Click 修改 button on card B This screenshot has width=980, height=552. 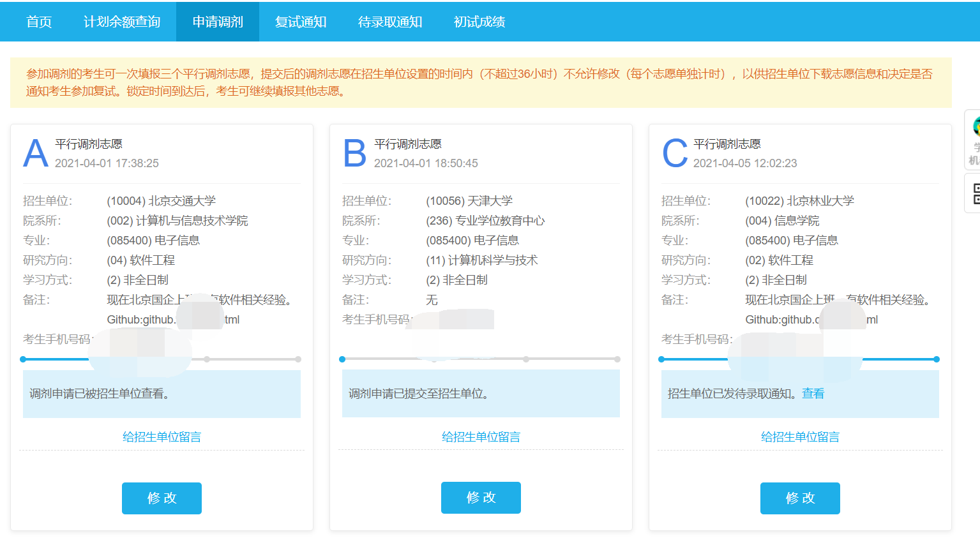(x=481, y=498)
